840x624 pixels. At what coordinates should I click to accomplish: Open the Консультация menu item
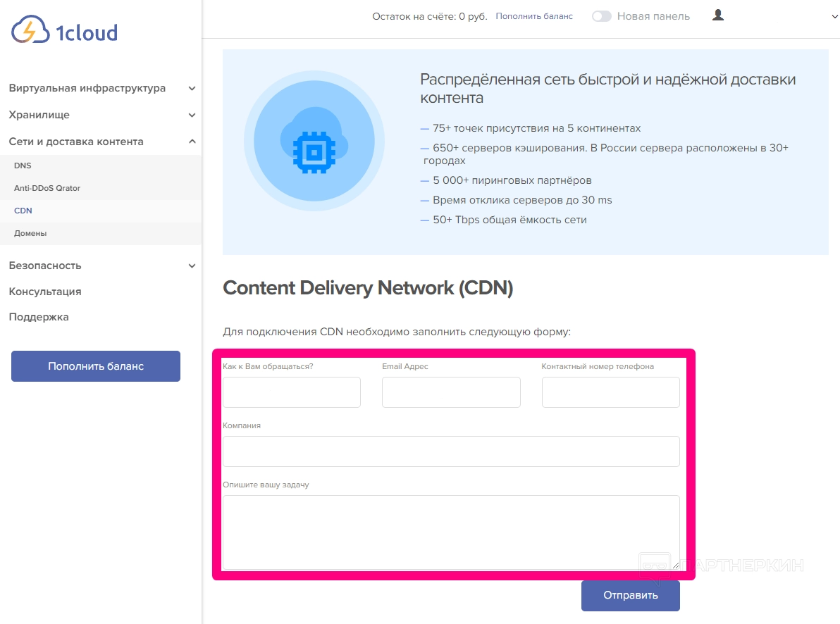pyautogui.click(x=45, y=292)
